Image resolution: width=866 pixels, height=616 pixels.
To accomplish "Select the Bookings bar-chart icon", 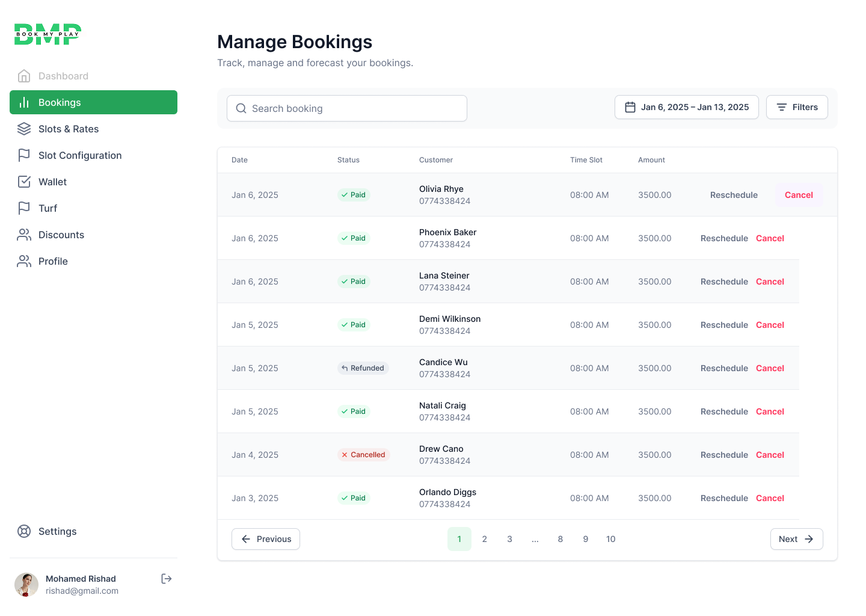I will 24,102.
